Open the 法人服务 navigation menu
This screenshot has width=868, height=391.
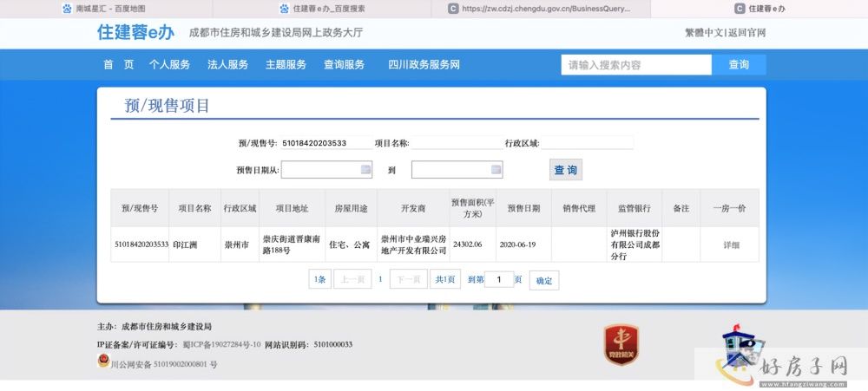(227, 65)
